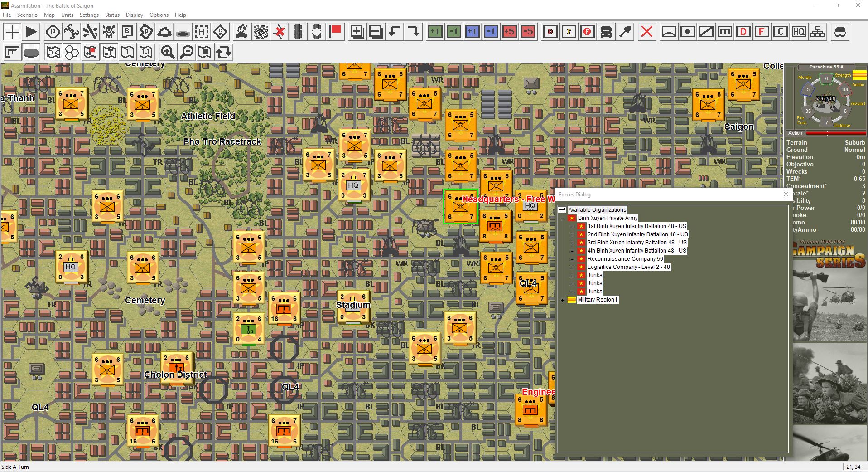Open the Settings menu
868x472 pixels.
tap(89, 15)
